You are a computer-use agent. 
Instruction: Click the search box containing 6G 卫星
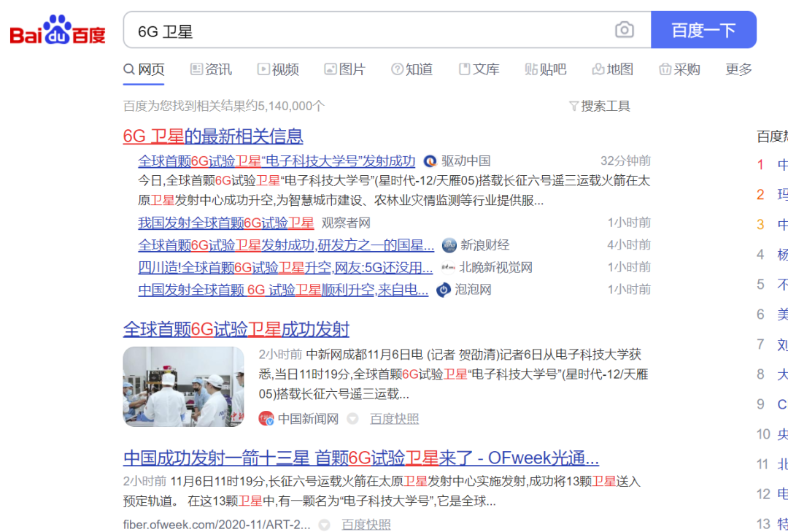[387, 30]
